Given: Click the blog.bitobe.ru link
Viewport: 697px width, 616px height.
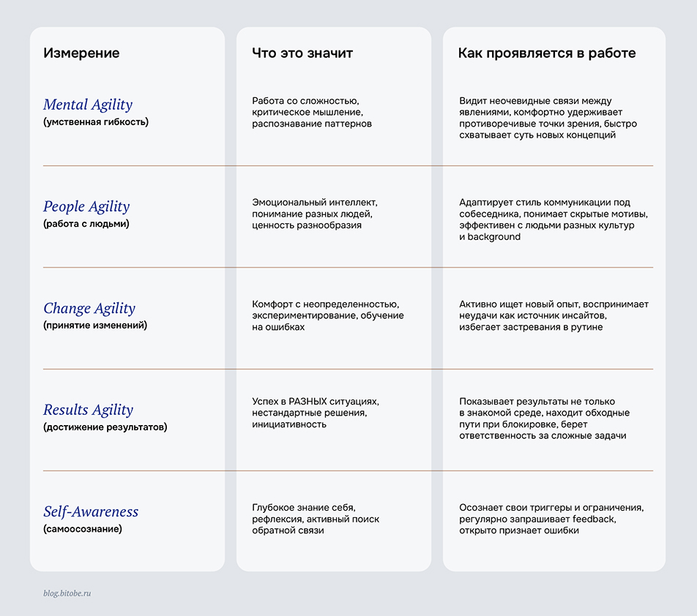Looking at the screenshot, I should click(x=67, y=593).
